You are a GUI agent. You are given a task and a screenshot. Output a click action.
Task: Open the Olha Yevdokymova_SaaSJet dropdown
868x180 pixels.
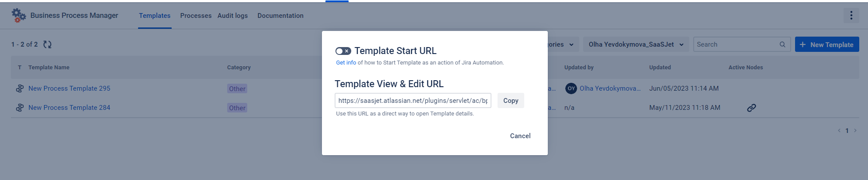point(636,44)
